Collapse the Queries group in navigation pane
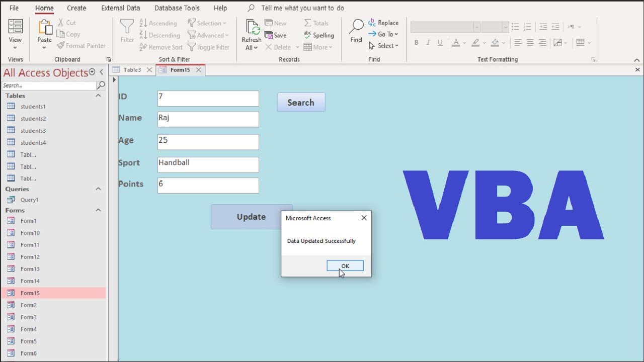This screenshot has width=644, height=362. (98, 189)
